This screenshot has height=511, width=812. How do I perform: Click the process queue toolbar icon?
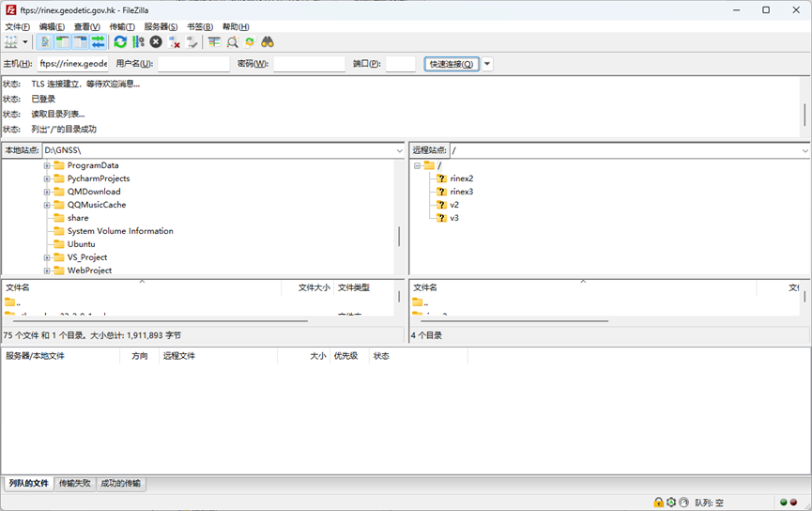[138, 42]
